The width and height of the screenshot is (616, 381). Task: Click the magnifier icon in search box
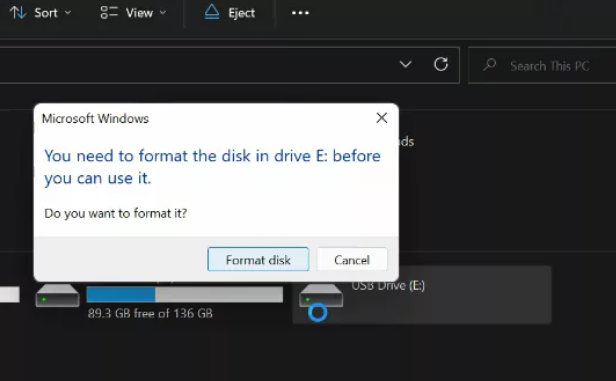490,65
